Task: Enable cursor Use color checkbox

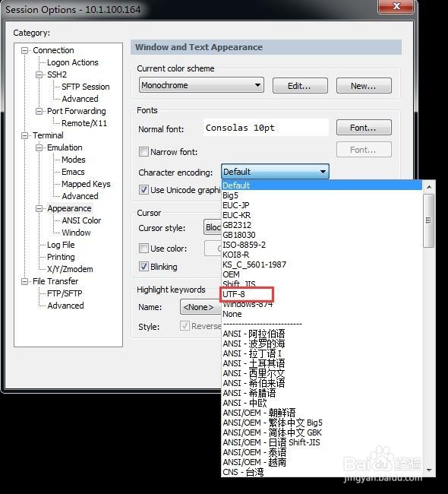Action: [144, 249]
